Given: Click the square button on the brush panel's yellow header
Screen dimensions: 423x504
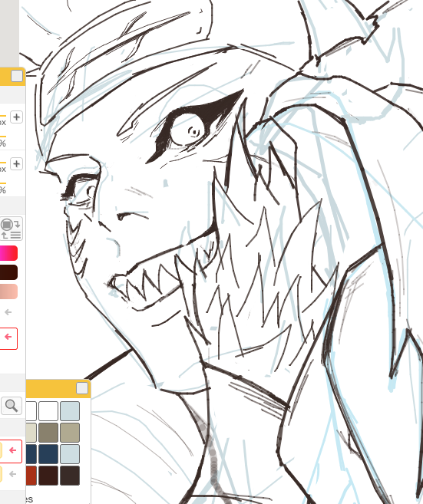Looking at the screenshot, I should pos(17,77).
